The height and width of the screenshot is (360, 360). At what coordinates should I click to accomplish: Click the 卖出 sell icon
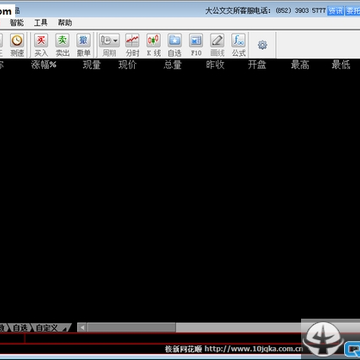62,41
